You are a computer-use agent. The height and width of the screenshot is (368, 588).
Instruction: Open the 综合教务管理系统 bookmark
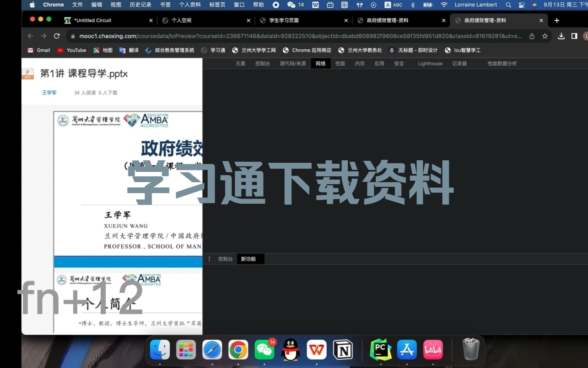(x=169, y=50)
